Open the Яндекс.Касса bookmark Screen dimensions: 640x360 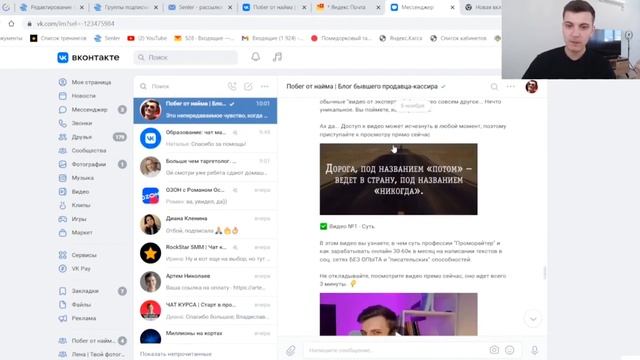400,38
